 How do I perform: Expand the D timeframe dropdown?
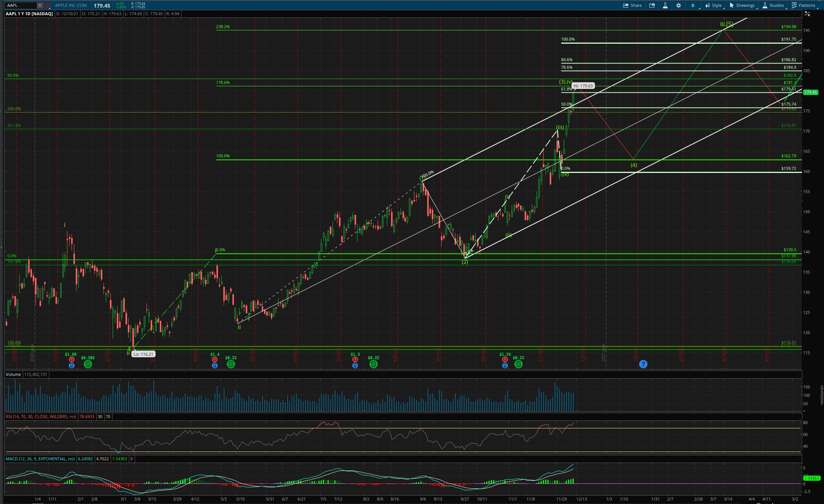[693, 5]
